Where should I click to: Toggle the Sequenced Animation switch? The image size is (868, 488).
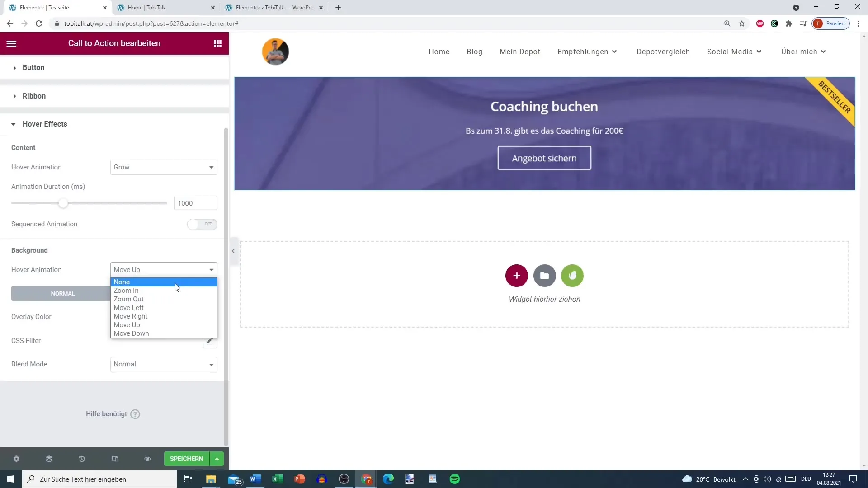click(202, 224)
